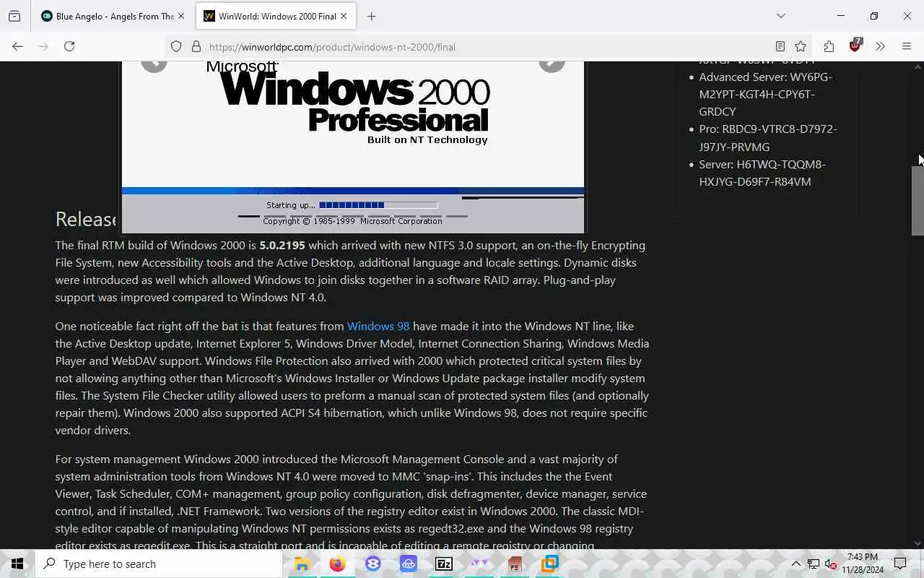Open muted volume tray icon

pos(831,564)
